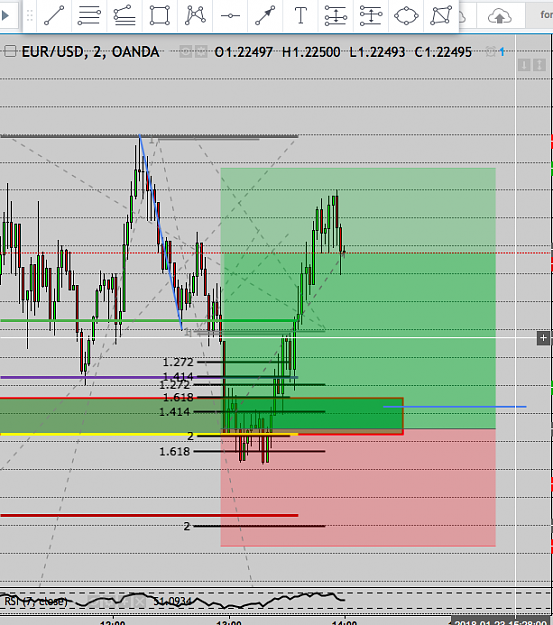Screen dimensions: 553x625
Task: Click the left gray arrow button under header
Action: (x=524, y=65)
